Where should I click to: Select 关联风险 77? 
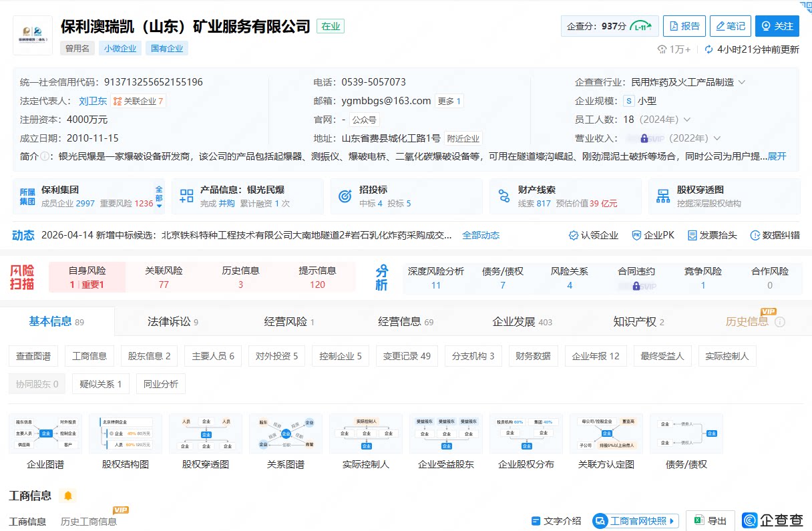(x=164, y=277)
